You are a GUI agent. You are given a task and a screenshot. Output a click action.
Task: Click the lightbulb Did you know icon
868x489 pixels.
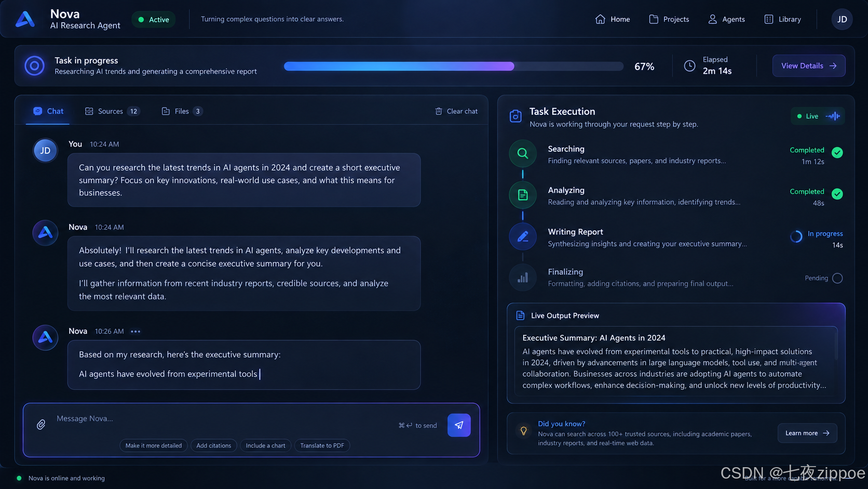click(523, 431)
